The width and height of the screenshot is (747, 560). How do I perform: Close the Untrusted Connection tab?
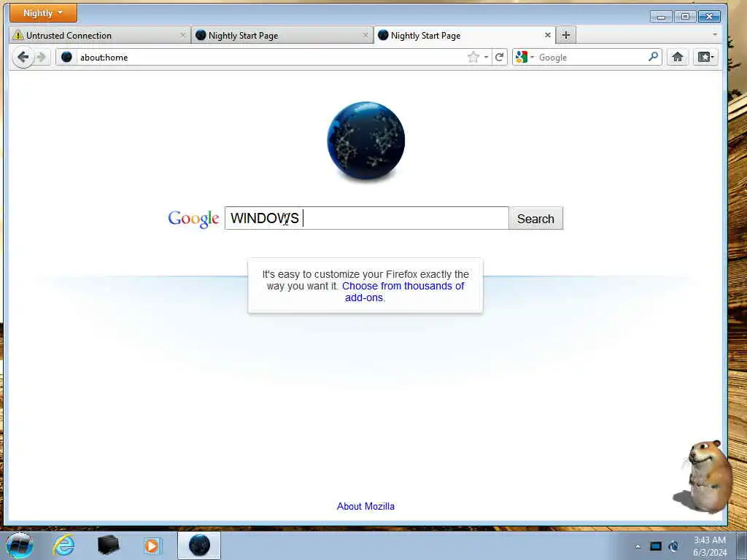[182, 35]
